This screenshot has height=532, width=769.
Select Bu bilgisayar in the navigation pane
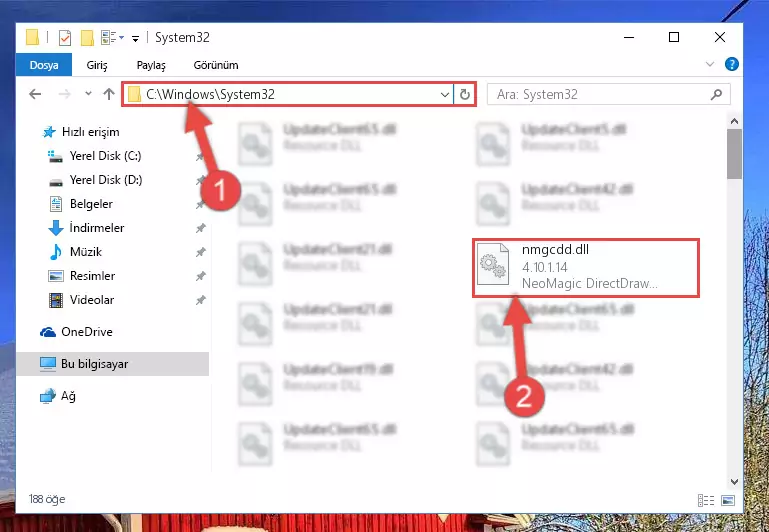[112, 364]
